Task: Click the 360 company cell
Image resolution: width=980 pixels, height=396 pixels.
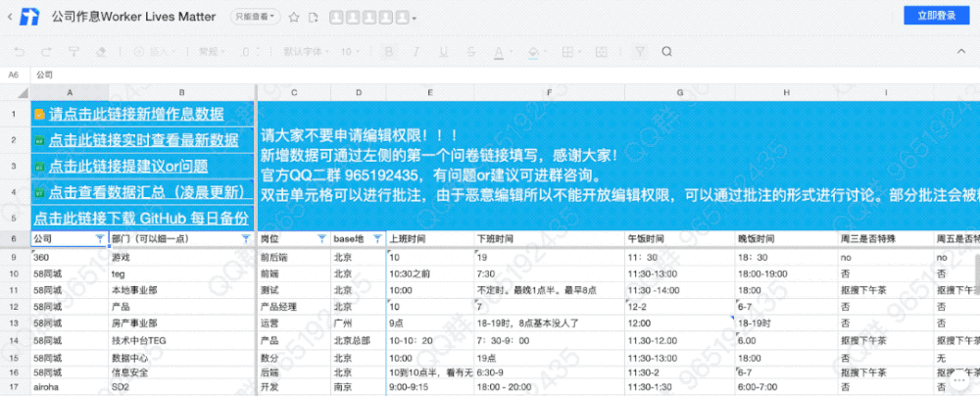Action: [x=70, y=257]
